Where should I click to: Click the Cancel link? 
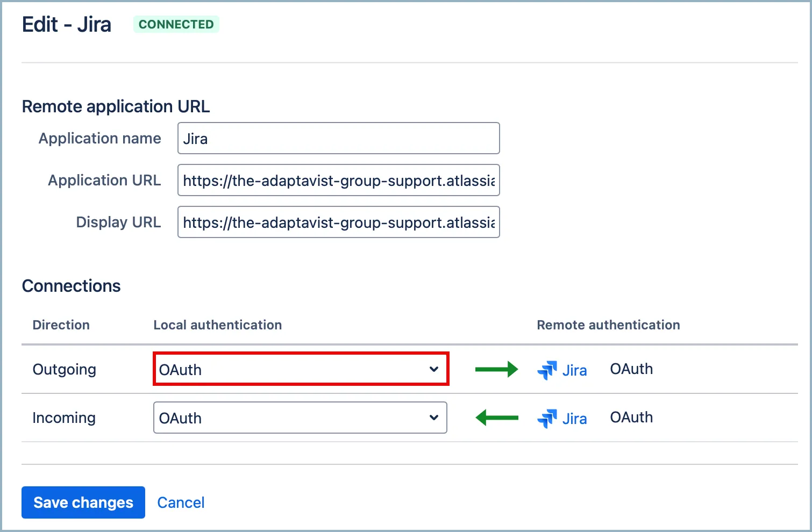coord(181,502)
